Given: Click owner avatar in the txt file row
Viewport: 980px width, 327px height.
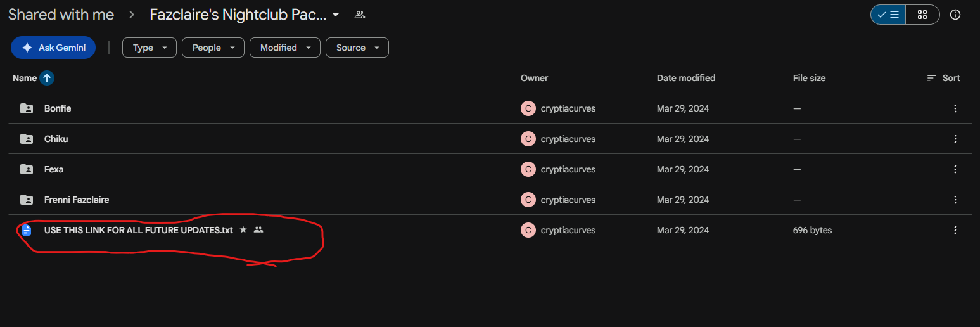Looking at the screenshot, I should pyautogui.click(x=528, y=230).
